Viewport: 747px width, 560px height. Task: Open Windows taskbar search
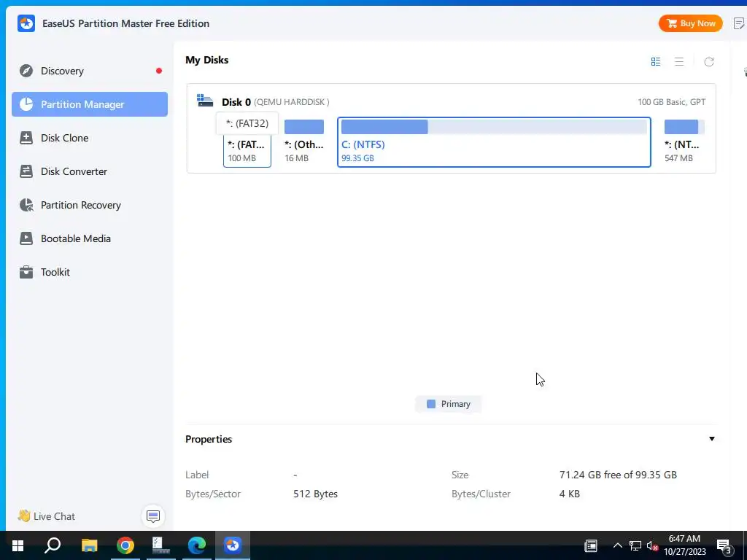click(x=53, y=545)
